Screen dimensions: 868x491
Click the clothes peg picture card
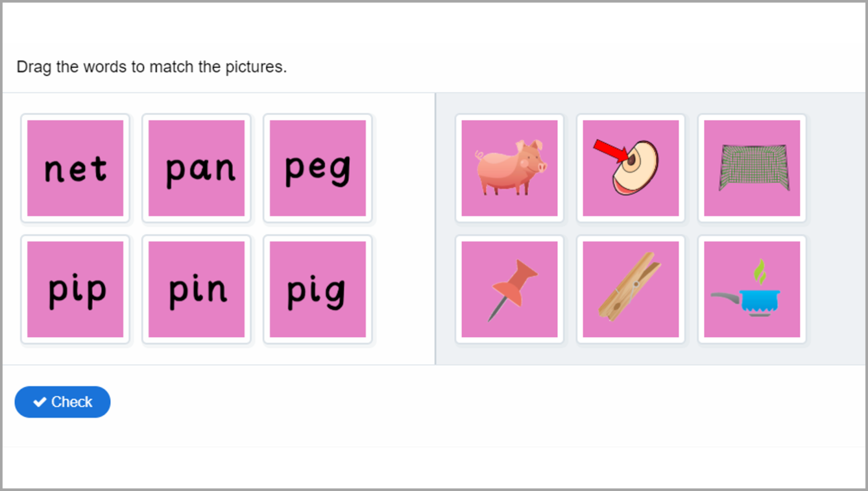[x=630, y=289]
